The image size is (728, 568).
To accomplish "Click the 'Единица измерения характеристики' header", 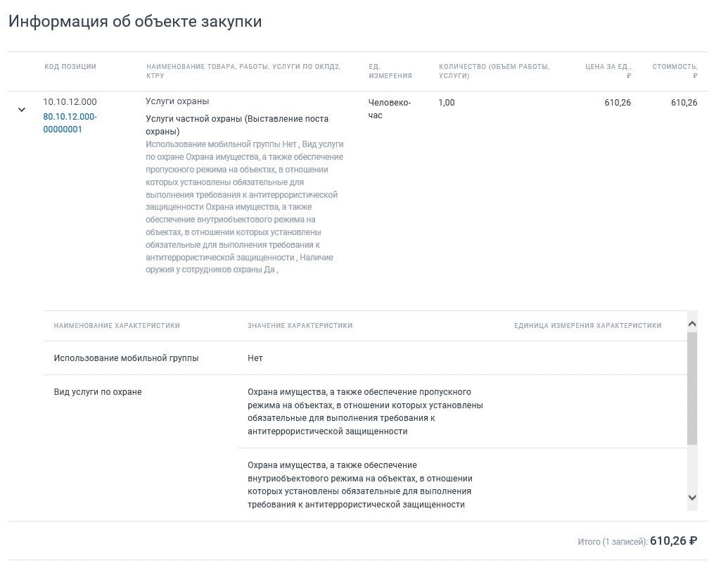I will tap(588, 326).
